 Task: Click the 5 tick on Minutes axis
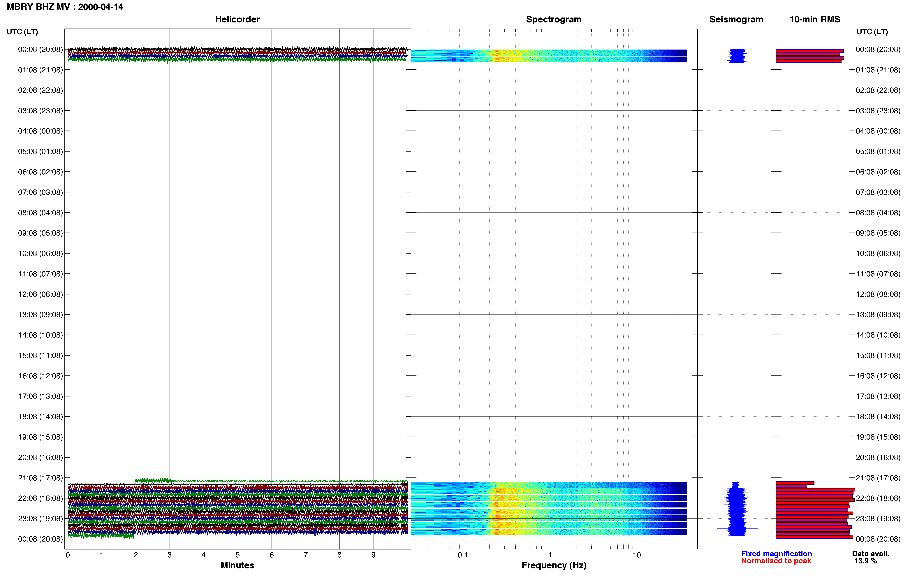[238, 555]
